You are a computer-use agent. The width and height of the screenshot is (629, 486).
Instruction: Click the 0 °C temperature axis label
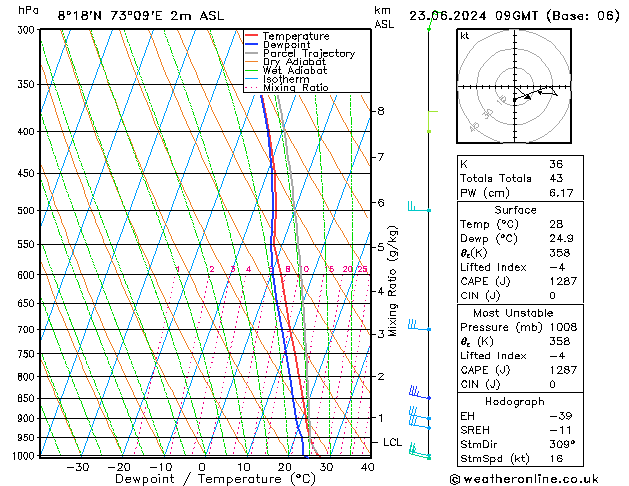(202, 468)
